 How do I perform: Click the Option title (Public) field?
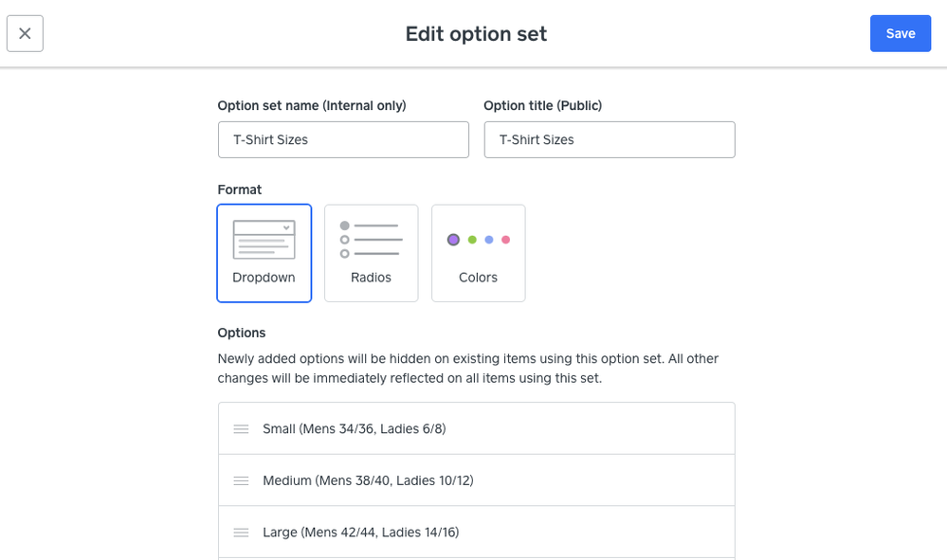tap(609, 139)
